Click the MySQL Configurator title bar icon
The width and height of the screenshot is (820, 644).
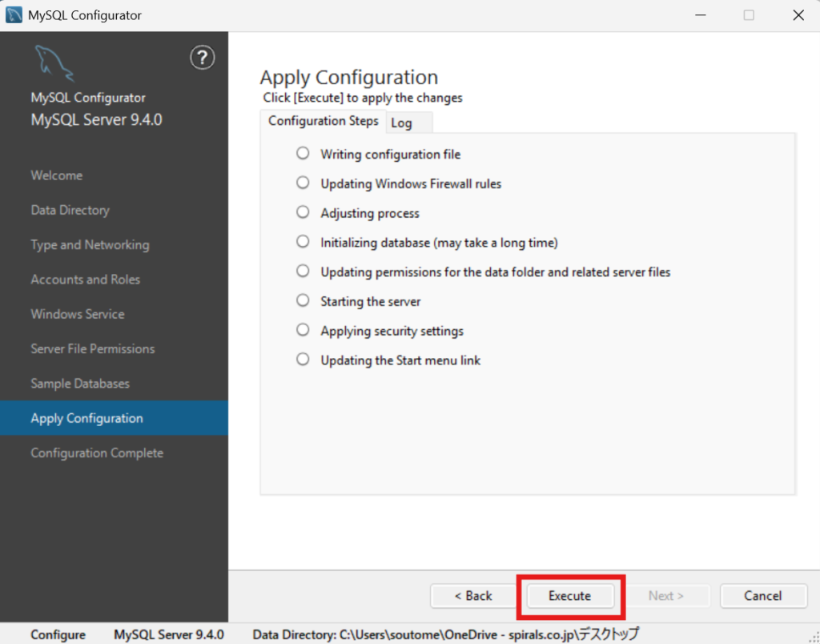[x=14, y=15]
